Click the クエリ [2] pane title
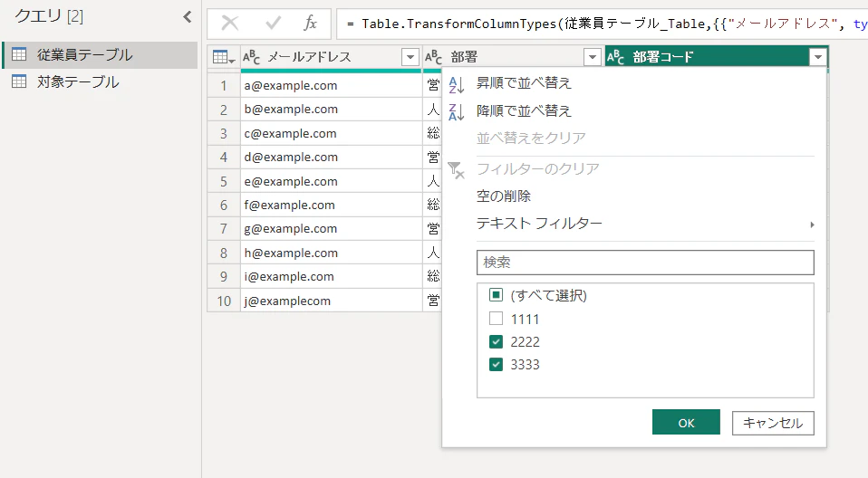The height and width of the screenshot is (478, 868). click(x=49, y=16)
